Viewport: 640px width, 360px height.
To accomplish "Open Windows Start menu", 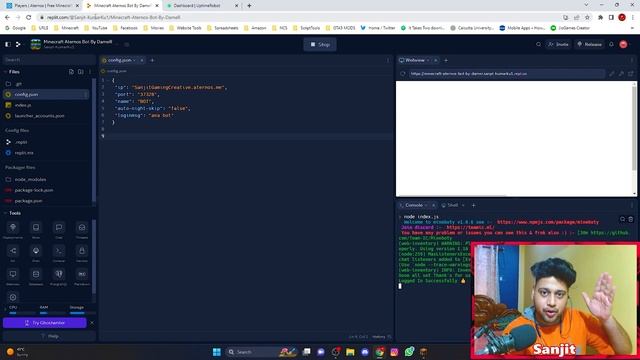I will [x=217, y=352].
